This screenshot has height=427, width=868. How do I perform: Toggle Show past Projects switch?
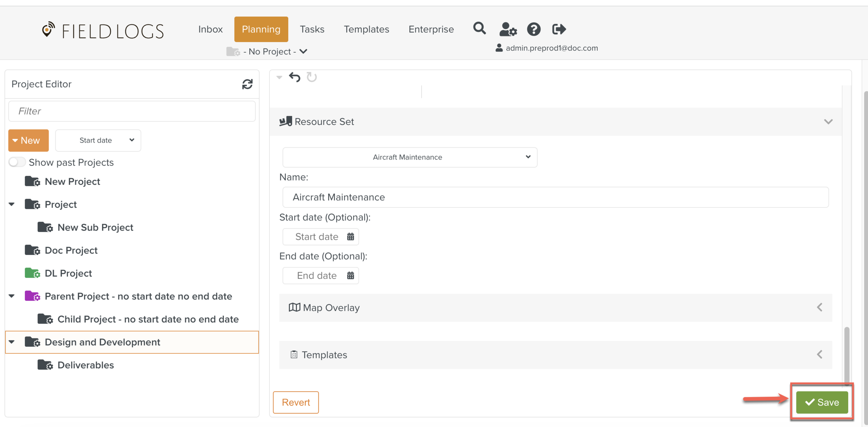click(17, 162)
